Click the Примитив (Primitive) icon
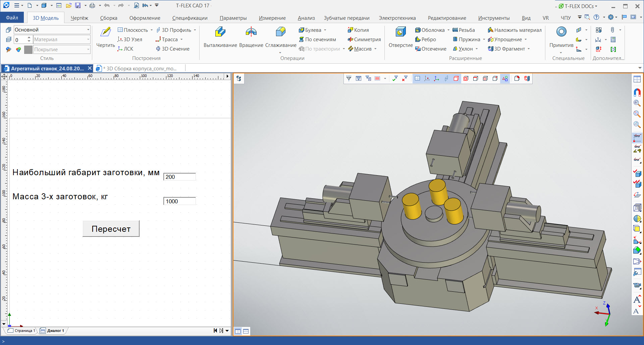The image size is (644, 345). [x=561, y=32]
